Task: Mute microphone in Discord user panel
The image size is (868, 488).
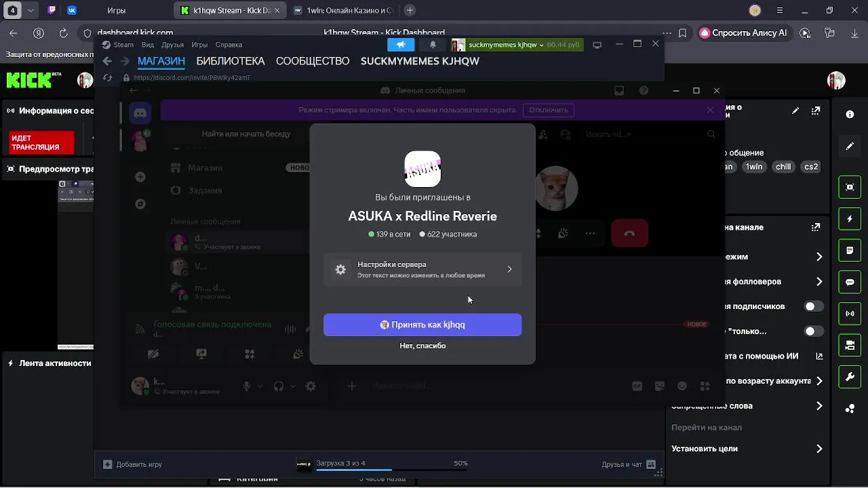Action: pyautogui.click(x=247, y=386)
